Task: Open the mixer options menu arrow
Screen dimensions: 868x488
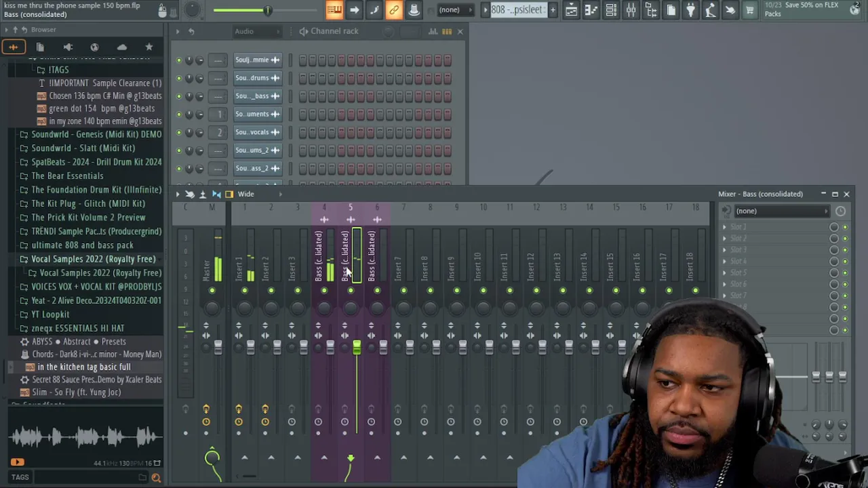Action: tap(178, 195)
